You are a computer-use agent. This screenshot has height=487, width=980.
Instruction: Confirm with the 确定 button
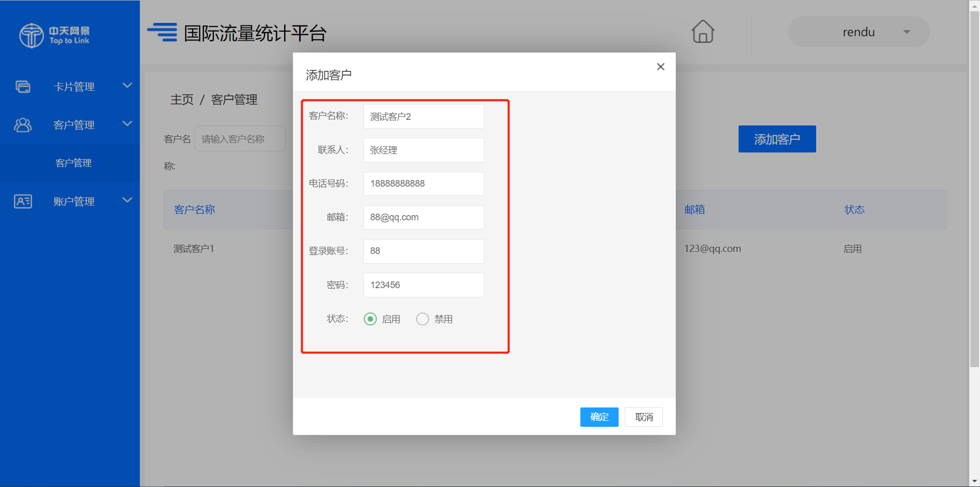point(599,417)
